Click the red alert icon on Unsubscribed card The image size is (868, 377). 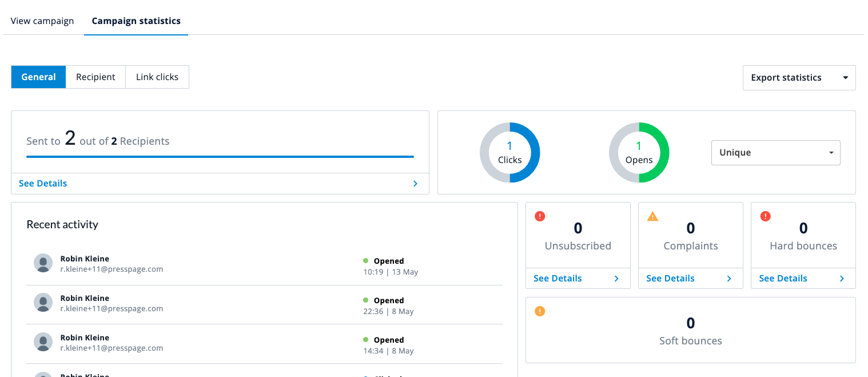540,216
